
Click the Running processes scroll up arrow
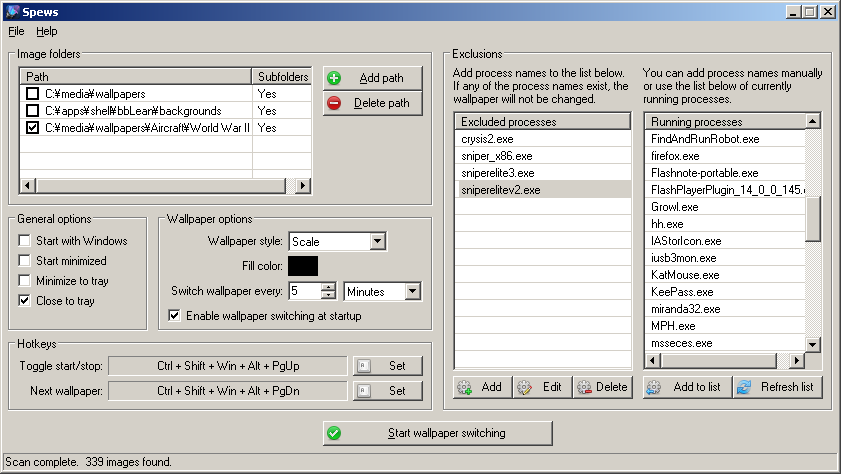tap(813, 121)
